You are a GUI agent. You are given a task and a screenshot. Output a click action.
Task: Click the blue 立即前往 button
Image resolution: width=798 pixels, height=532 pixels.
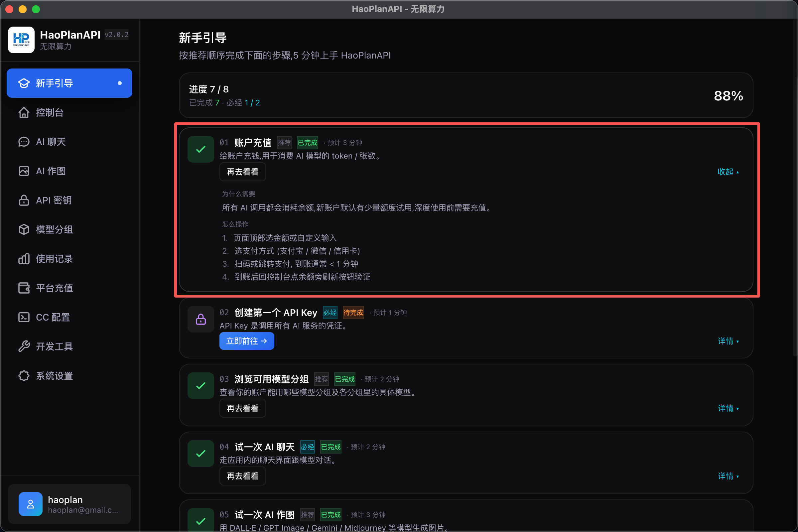(x=247, y=341)
